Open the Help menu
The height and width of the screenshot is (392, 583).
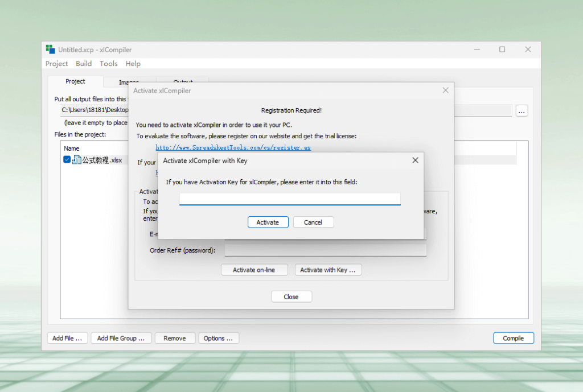point(133,64)
